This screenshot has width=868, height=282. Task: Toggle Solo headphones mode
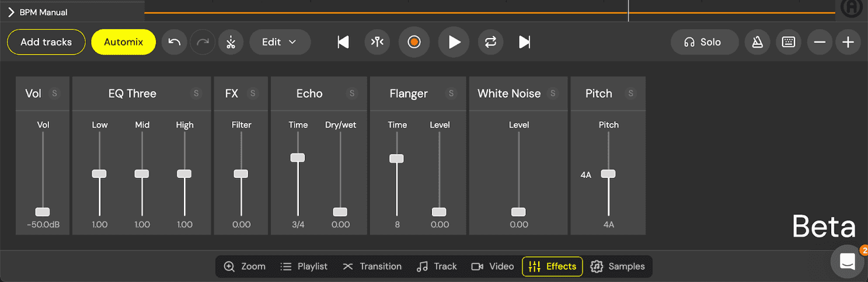[703, 42]
